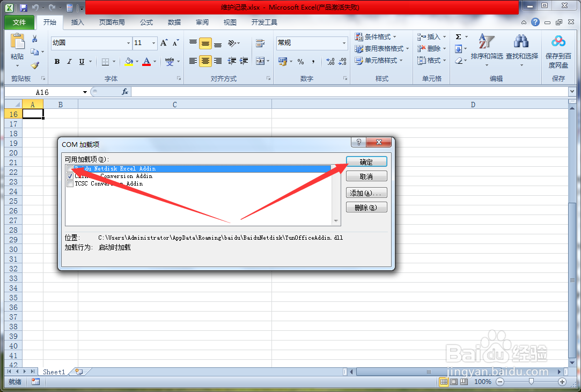Image resolution: width=581 pixels, height=392 pixels.
Task: Click Remove (删除) button in dialog
Action: tap(366, 208)
